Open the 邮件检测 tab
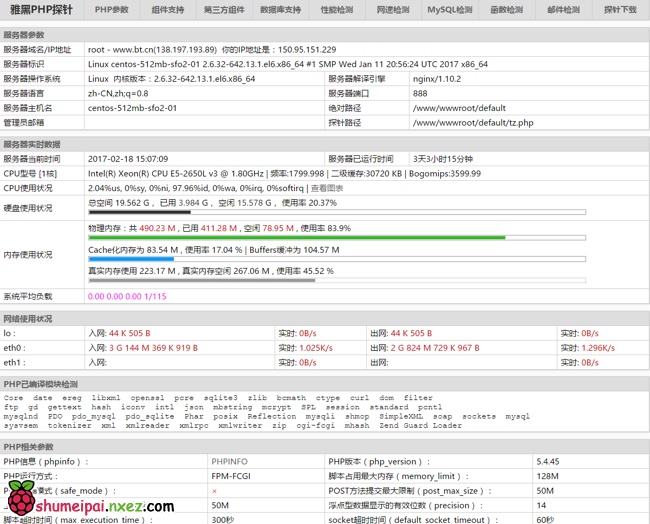650x524 pixels. pos(563,10)
